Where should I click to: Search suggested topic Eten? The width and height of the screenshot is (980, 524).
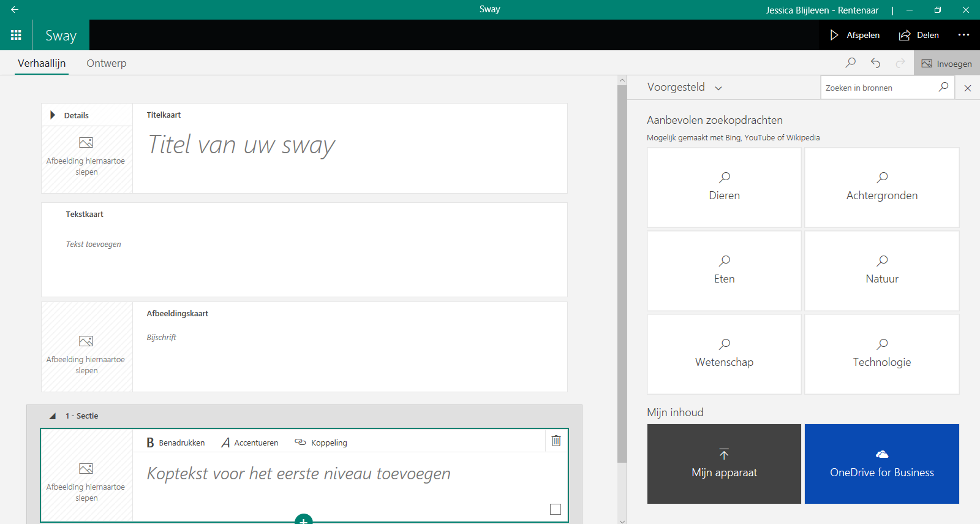724,271
